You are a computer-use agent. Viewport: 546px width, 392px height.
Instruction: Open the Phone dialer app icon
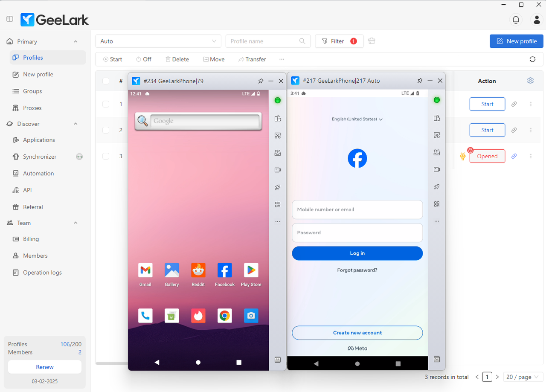[145, 316]
